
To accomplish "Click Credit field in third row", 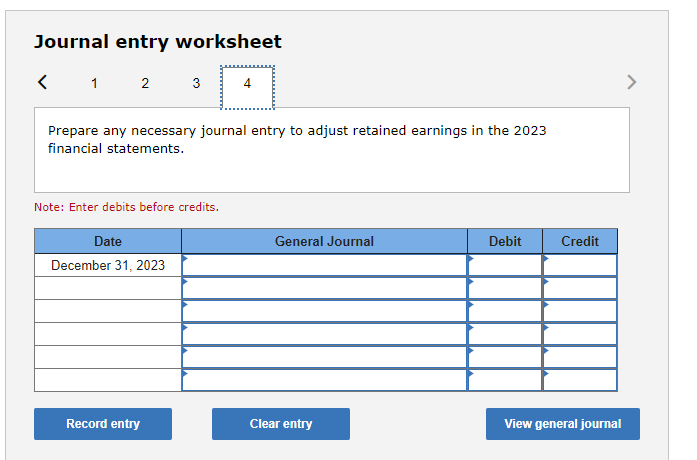I will click(580, 312).
